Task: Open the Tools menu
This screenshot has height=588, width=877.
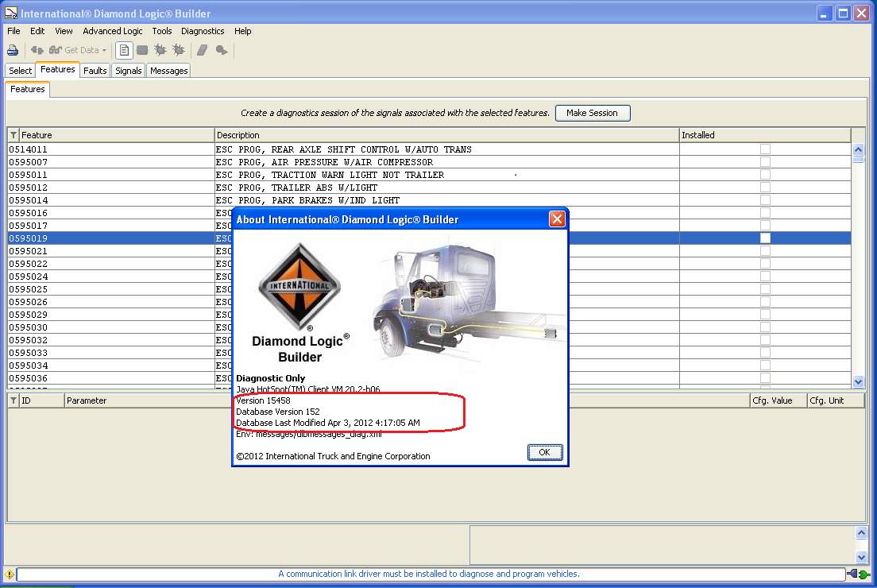Action: [x=161, y=31]
